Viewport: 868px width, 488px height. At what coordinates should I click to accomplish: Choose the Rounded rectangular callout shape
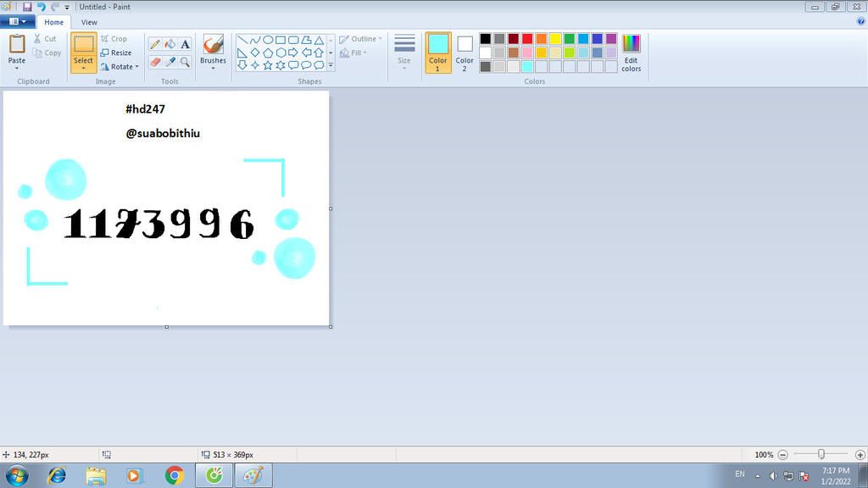click(293, 65)
